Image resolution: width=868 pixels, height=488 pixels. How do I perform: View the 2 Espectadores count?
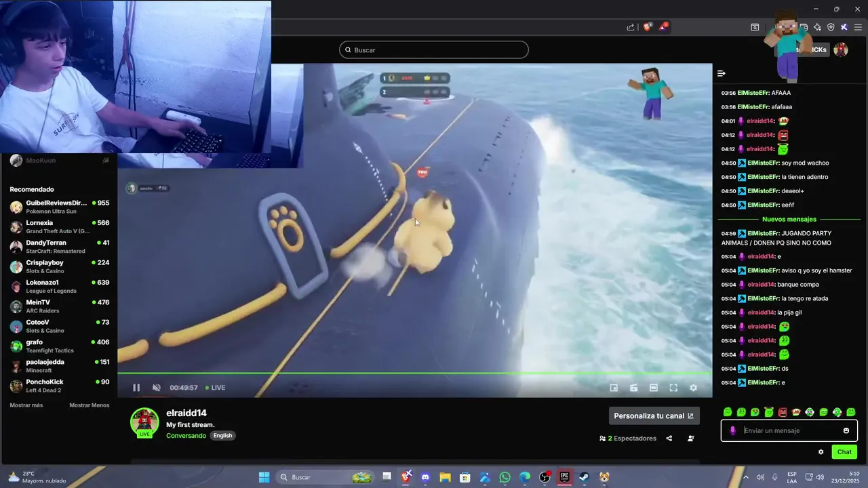pos(628,439)
